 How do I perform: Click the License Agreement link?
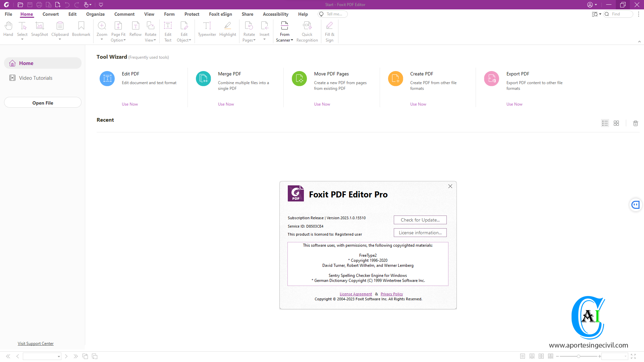click(x=356, y=294)
